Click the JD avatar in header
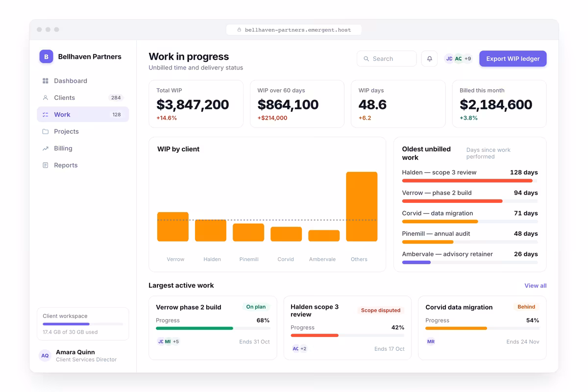Screen dimensions: 588x392 click(449, 59)
